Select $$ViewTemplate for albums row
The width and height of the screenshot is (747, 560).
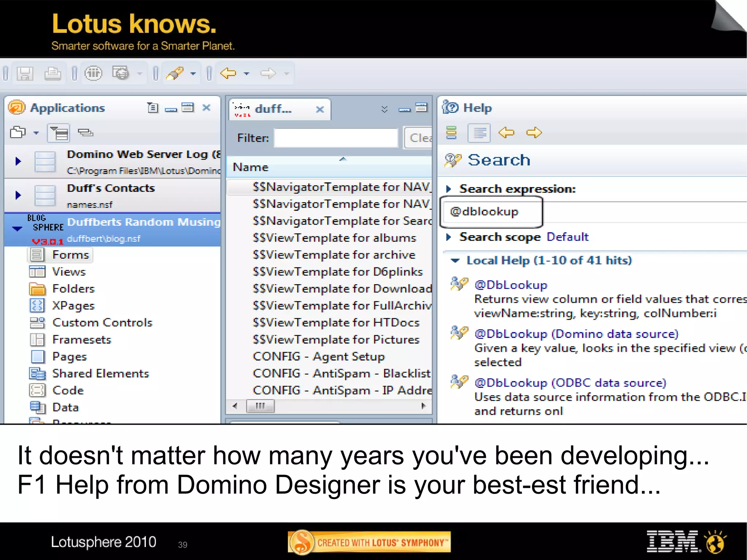[x=330, y=238]
